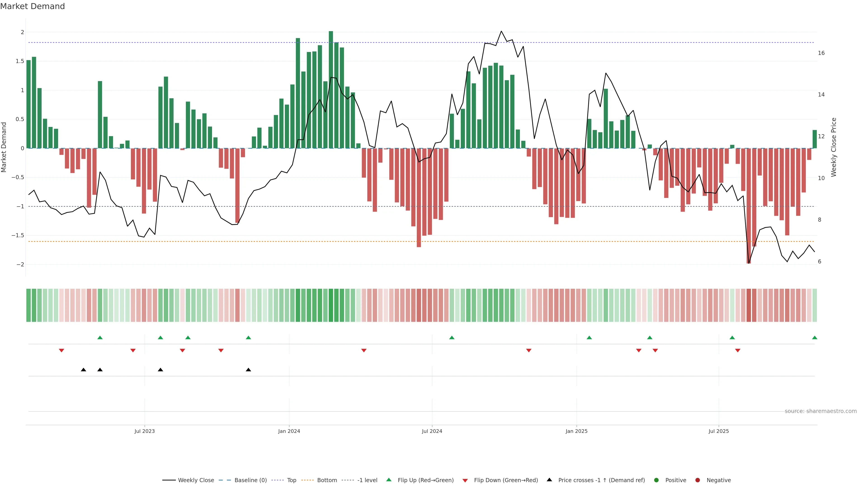Click the red Flip Down legend triangle
868x488 pixels.
(465, 480)
